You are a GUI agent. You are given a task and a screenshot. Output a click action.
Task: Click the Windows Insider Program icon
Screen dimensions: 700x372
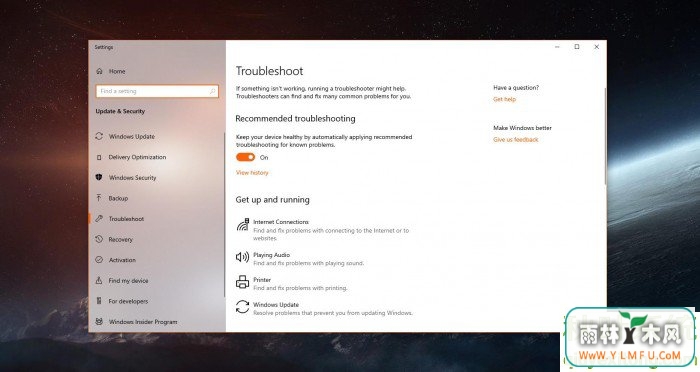coord(99,322)
